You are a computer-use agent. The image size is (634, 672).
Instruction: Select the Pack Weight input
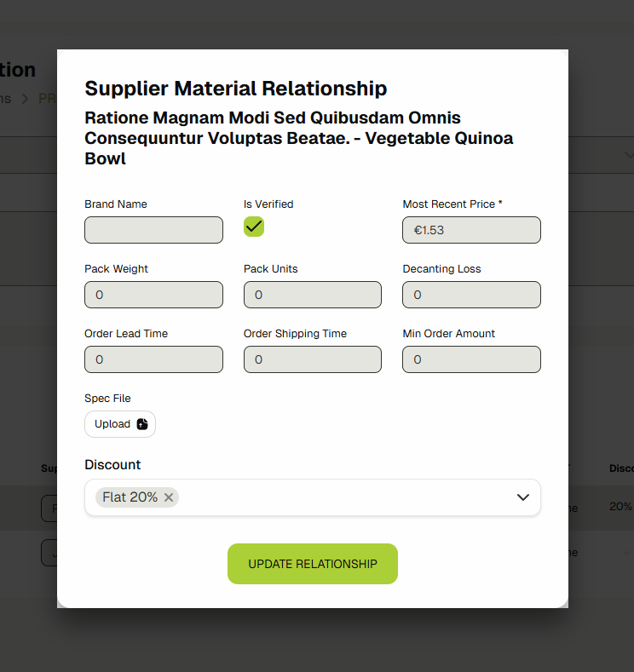coord(153,295)
